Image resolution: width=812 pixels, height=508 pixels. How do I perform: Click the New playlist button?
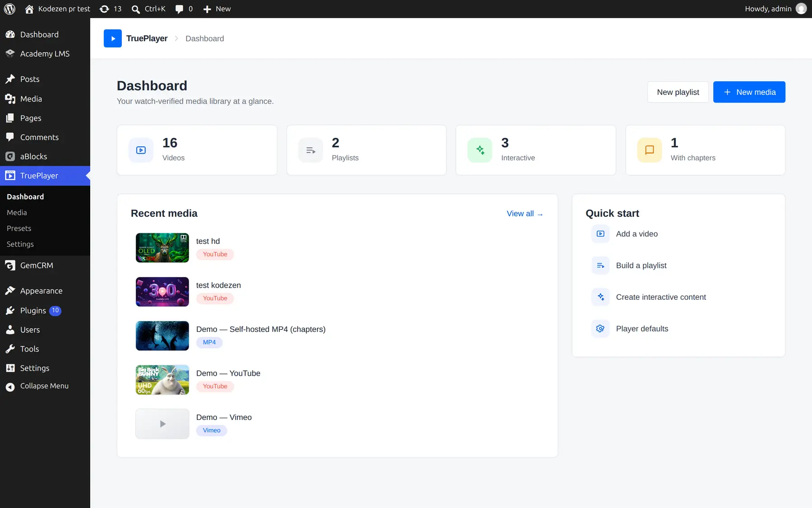coord(678,92)
